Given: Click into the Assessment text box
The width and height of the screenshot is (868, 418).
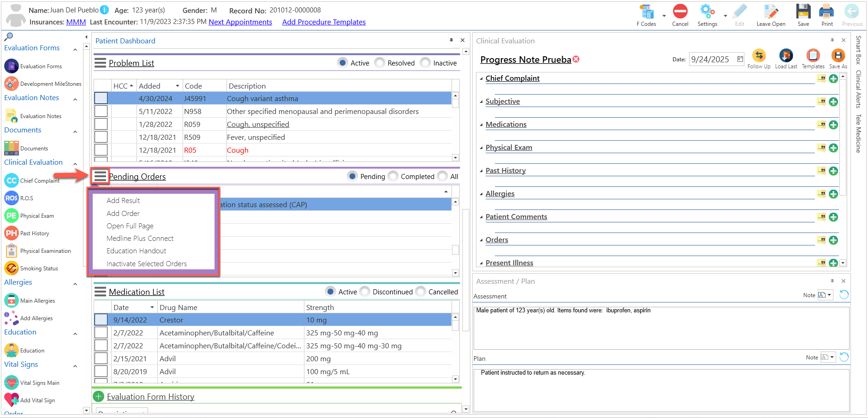Looking at the screenshot, I should click(661, 328).
